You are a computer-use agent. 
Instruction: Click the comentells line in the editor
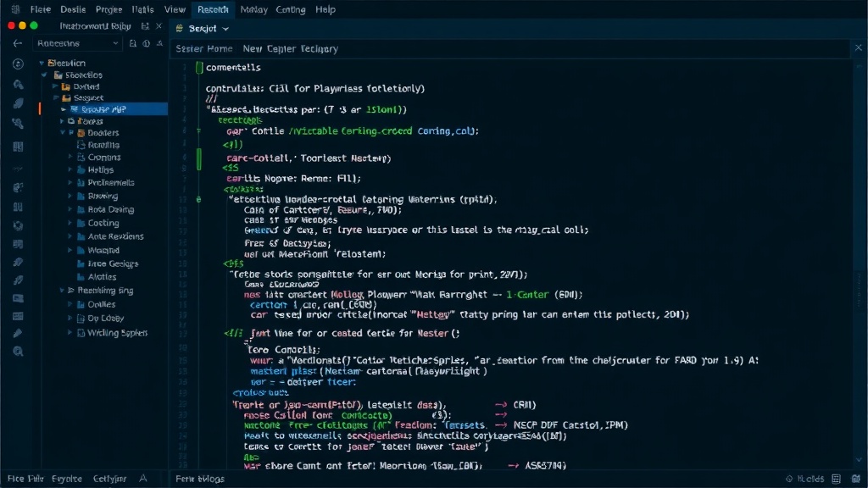(x=233, y=68)
